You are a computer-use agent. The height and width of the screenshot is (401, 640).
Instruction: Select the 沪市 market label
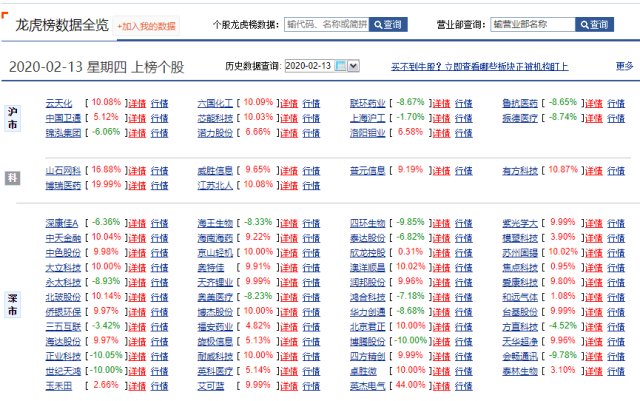click(x=12, y=118)
